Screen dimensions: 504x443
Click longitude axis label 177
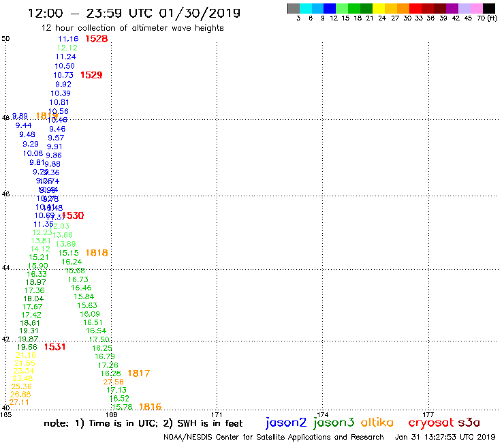point(428,414)
